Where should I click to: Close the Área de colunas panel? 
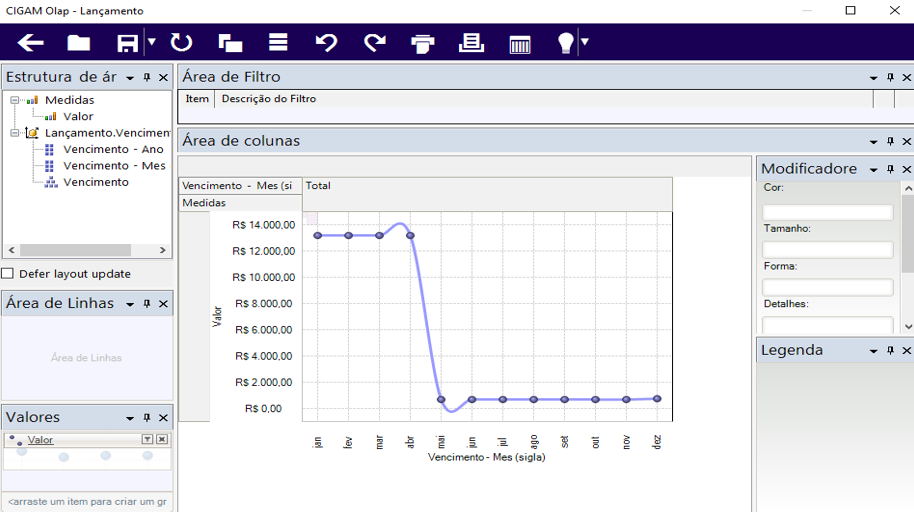[x=906, y=142]
